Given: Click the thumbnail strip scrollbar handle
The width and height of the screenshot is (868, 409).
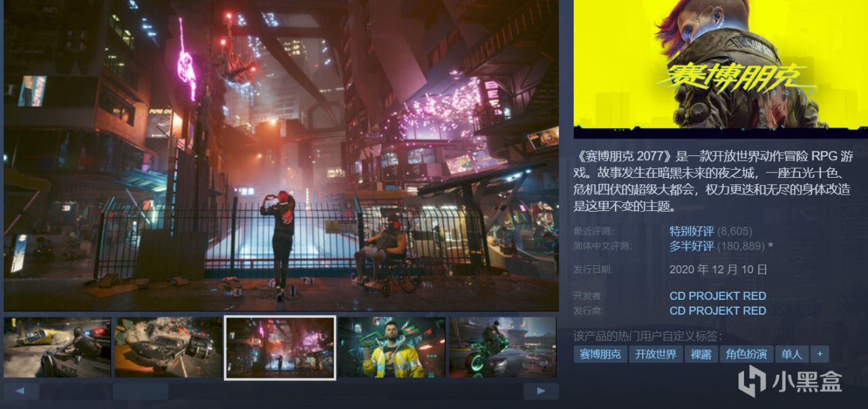Looking at the screenshot, I should 140,391.
